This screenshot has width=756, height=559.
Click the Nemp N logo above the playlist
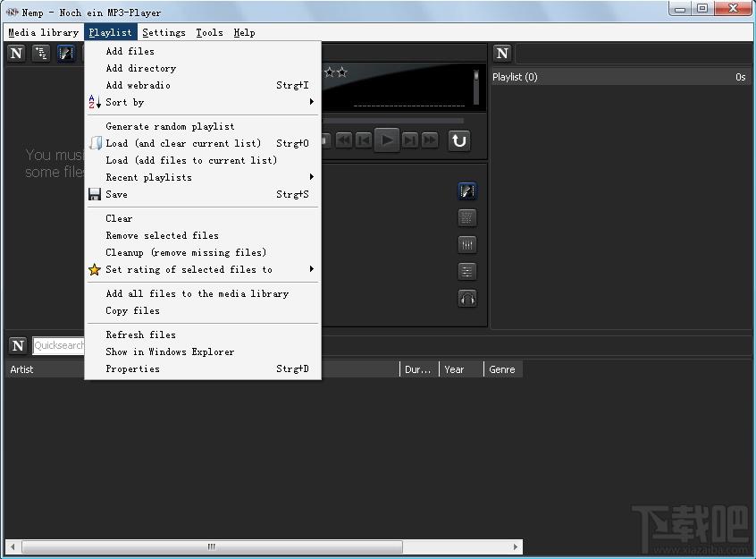(502, 53)
